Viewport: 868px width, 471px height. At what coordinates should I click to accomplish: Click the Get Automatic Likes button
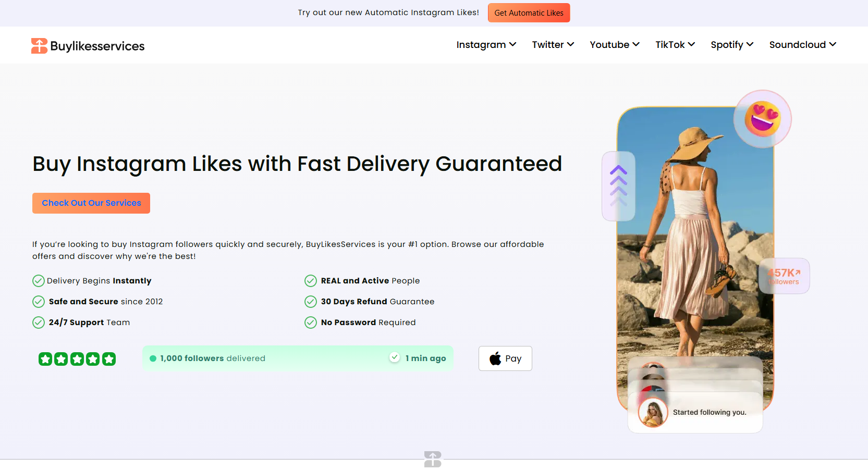tap(529, 13)
